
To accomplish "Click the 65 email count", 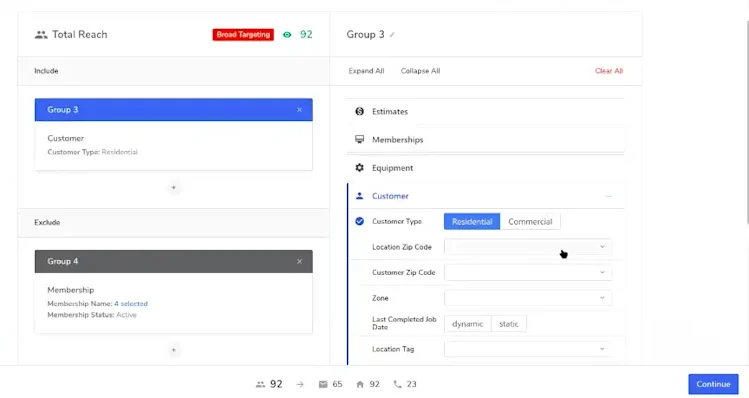I will click(337, 384).
